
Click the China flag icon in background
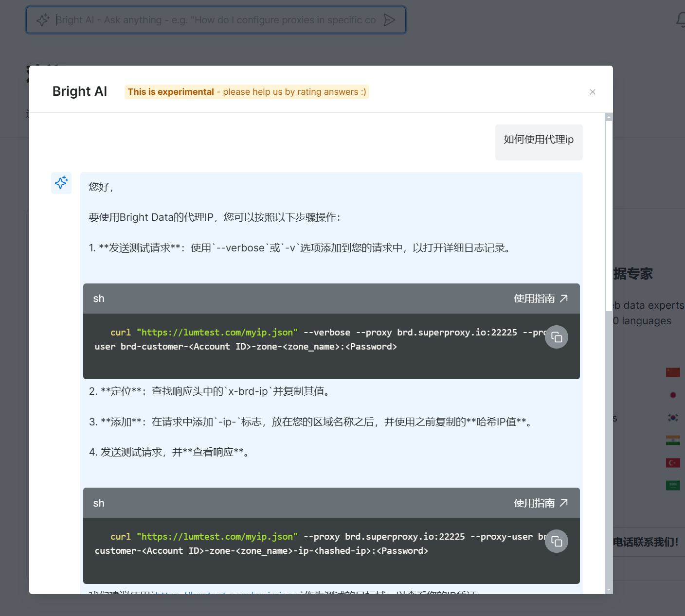(x=673, y=372)
